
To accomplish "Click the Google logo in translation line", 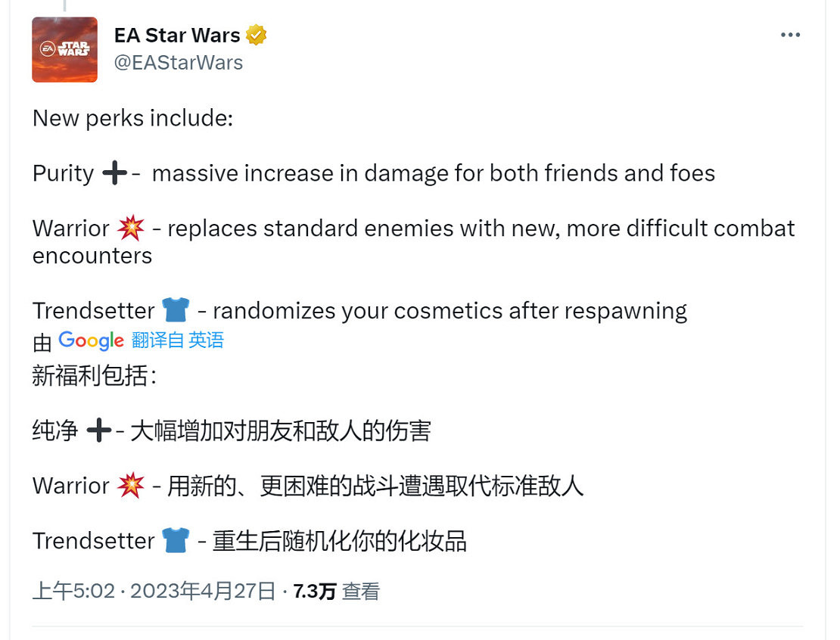I will pos(91,340).
